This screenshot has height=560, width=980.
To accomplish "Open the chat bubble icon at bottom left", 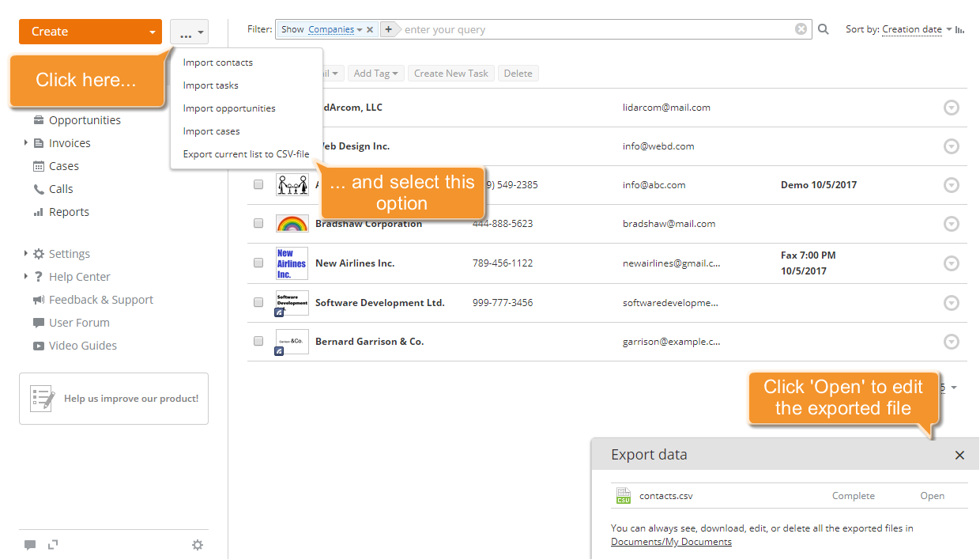I will pyautogui.click(x=30, y=544).
